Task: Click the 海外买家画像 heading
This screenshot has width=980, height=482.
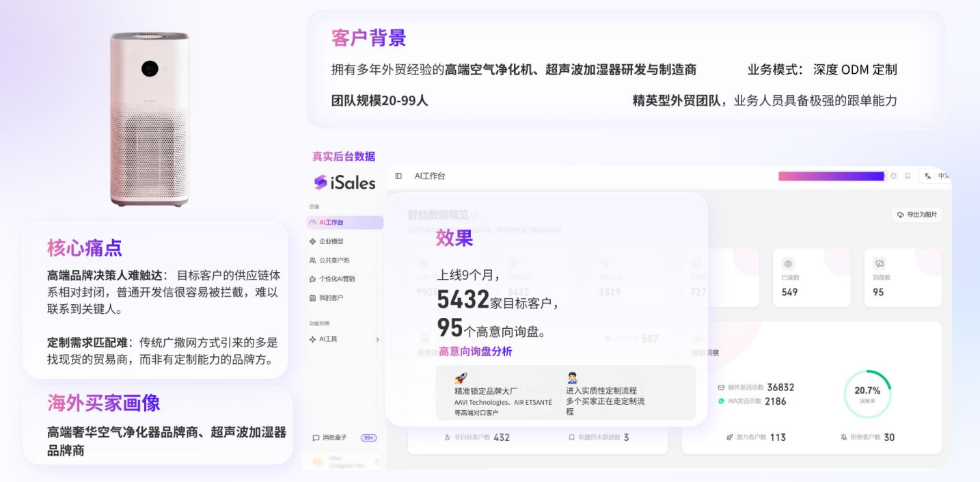Action: pyautogui.click(x=104, y=403)
